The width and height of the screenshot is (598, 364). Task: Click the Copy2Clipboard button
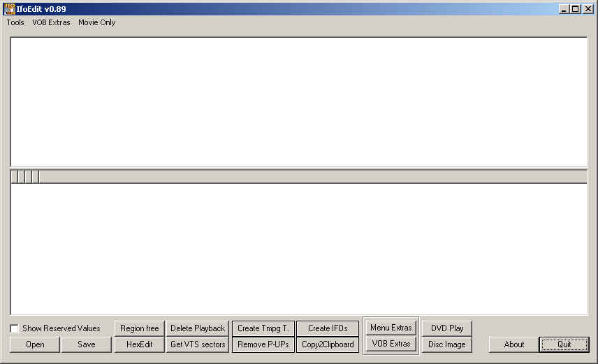[x=328, y=344]
